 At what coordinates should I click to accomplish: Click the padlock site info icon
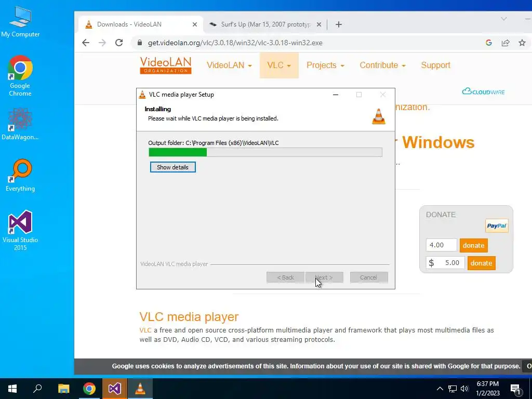click(x=139, y=43)
